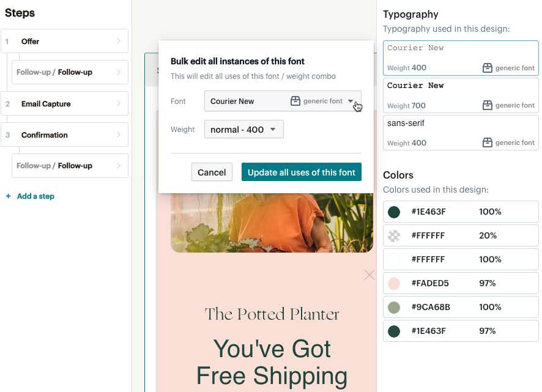The width and height of the screenshot is (542, 392).
Task: Select the #FADED5 color swatch
Action: (460, 283)
